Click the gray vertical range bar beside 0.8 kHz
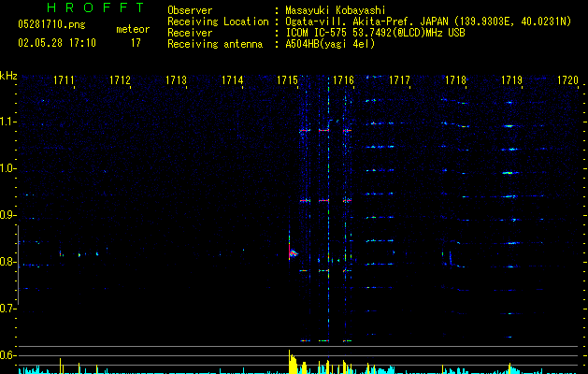This screenshot has height=374, width=588. click(18, 265)
